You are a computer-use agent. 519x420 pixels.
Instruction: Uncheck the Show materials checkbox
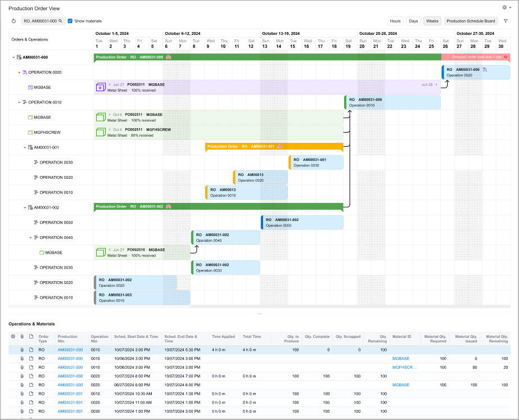[x=70, y=21]
